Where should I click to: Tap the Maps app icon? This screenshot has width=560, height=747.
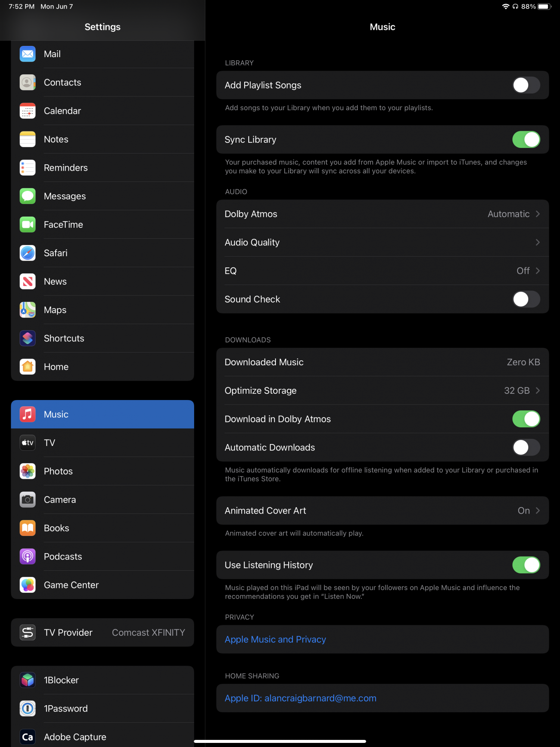coord(28,310)
